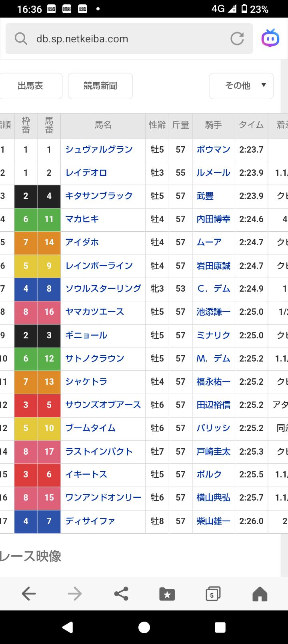The image size is (288, 644).
Task: Go to browser home page icon
Action: click(x=260, y=594)
